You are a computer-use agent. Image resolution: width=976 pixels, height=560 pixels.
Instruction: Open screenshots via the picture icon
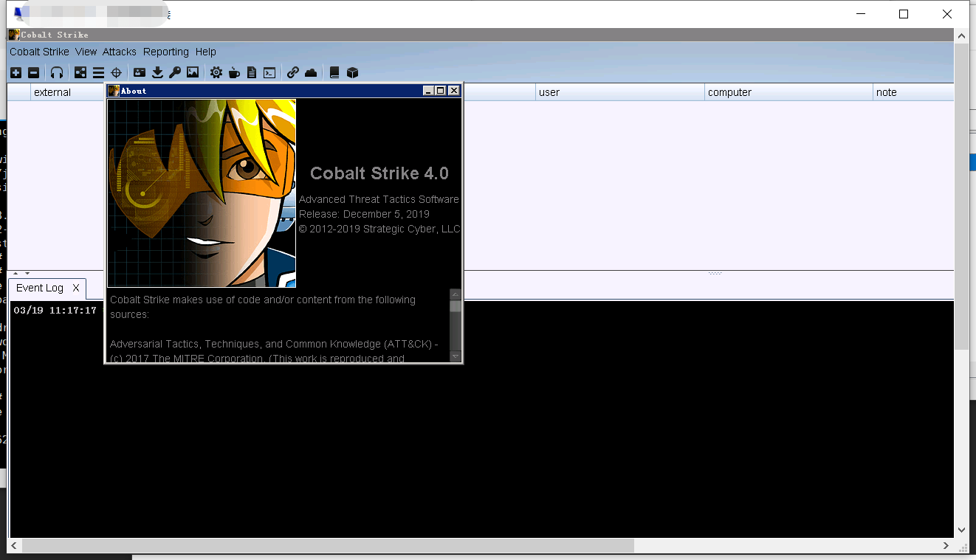[x=193, y=72]
